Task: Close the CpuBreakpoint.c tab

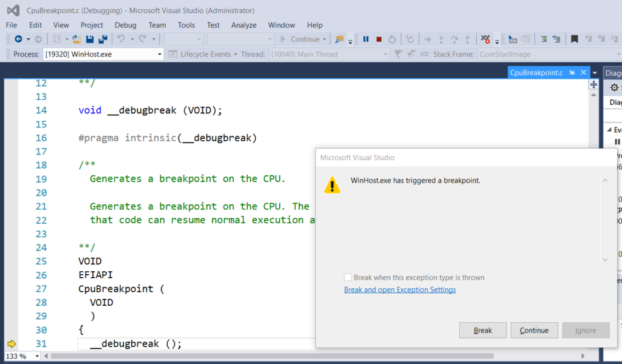Action: click(584, 72)
